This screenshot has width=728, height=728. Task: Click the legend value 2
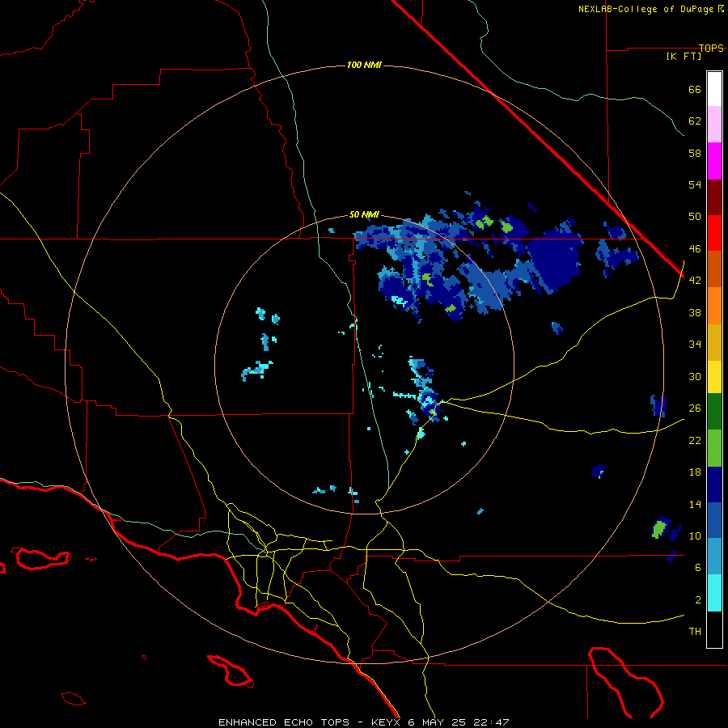tap(698, 599)
